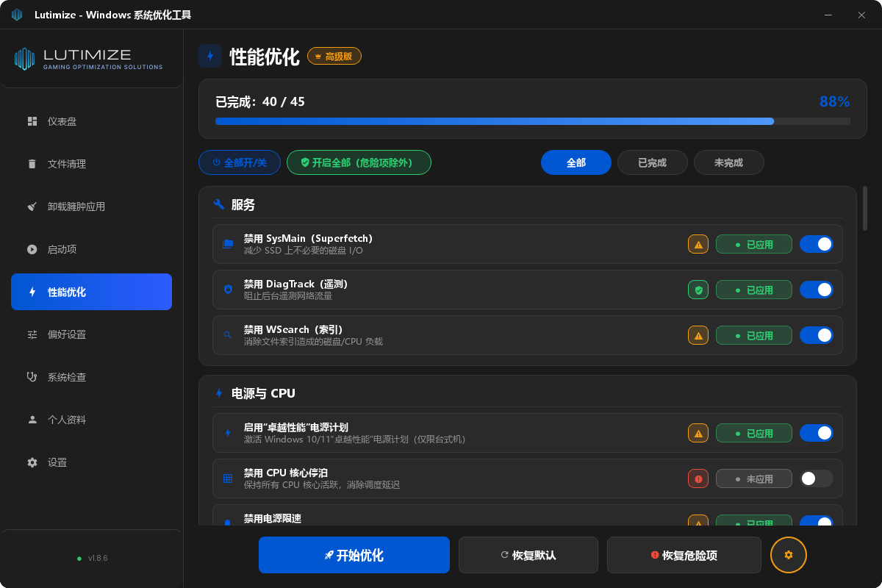Viewport: 882px width, 588px height.
Task: Filter by 未完成 tab
Action: point(729,162)
